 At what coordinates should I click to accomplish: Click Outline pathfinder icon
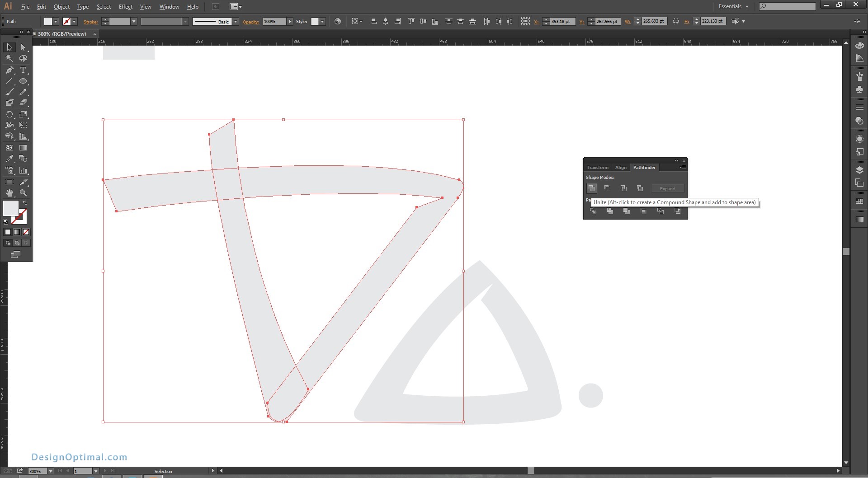point(660,211)
